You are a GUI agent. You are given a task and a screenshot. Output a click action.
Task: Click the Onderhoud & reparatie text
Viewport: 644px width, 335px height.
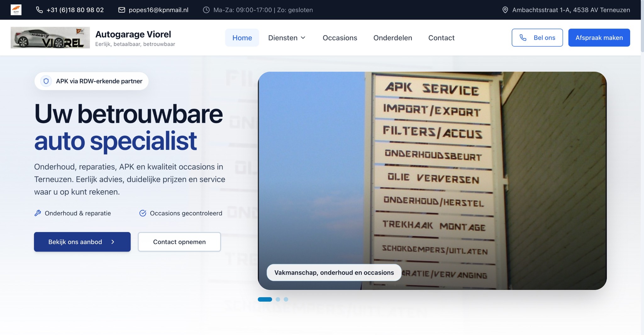pos(78,213)
